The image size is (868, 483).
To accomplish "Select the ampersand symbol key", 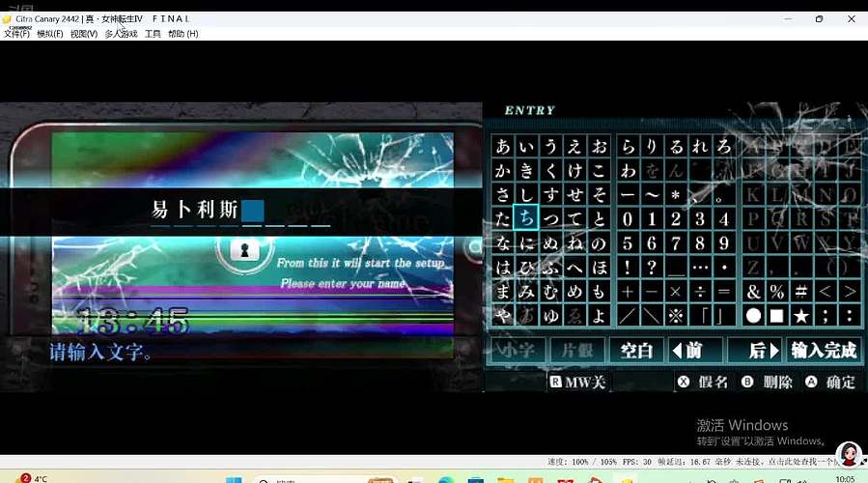I will (753, 292).
